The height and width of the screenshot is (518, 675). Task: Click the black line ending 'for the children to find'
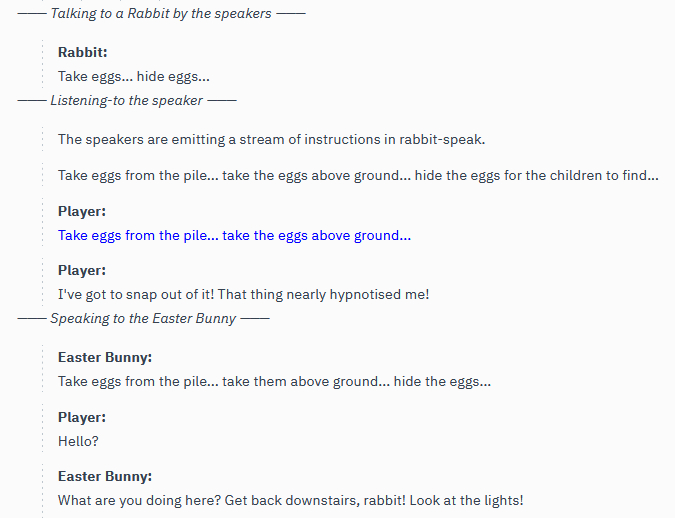pos(358,175)
